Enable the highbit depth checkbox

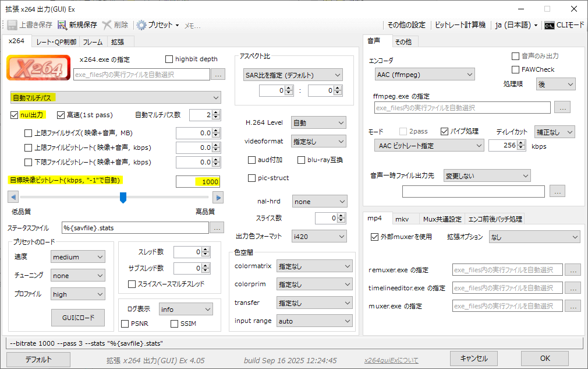169,59
